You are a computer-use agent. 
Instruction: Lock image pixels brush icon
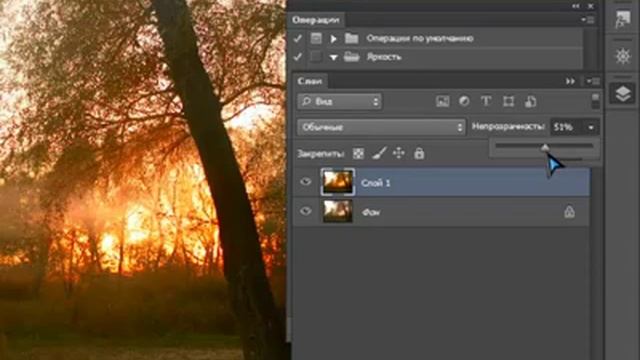[379, 153]
